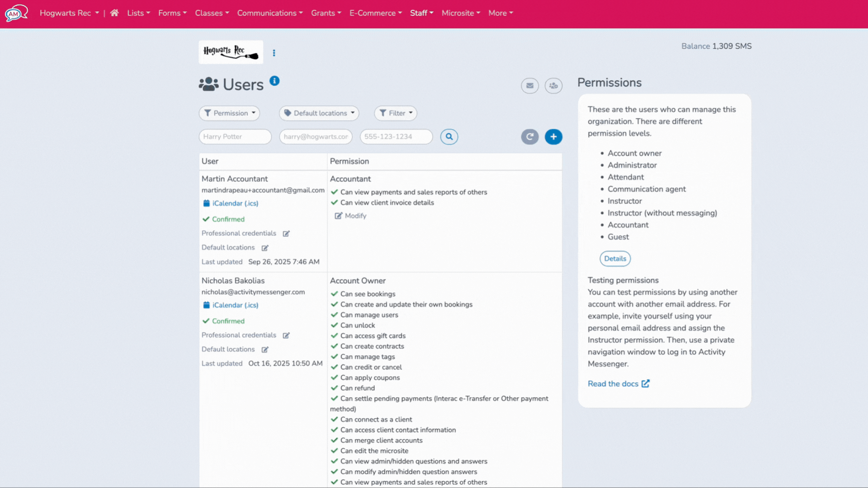Edit Martin Accountant's professional credentials icon
The width and height of the screenshot is (868, 488).
point(286,234)
